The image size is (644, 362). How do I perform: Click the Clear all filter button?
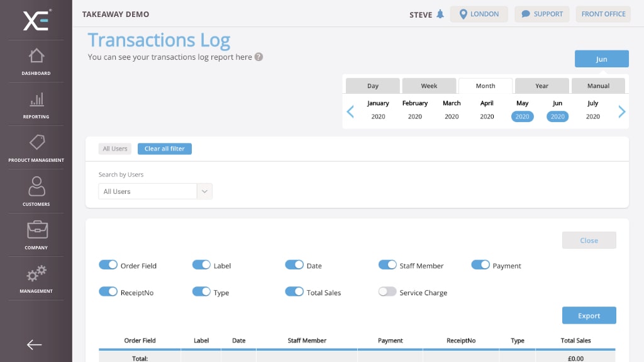pos(164,149)
